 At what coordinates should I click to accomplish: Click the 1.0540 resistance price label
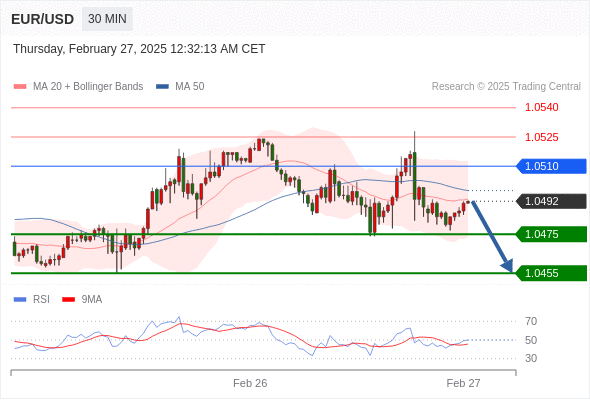(542, 107)
